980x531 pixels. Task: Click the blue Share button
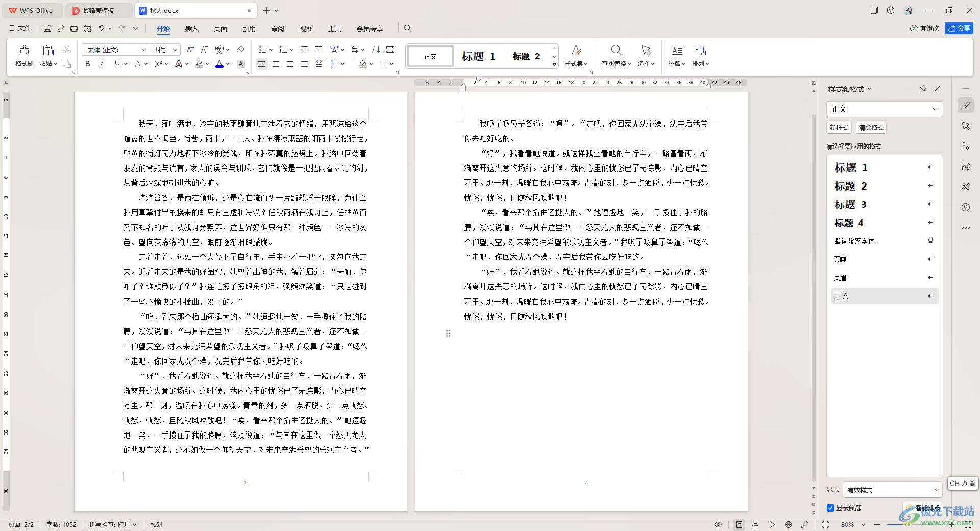point(959,28)
